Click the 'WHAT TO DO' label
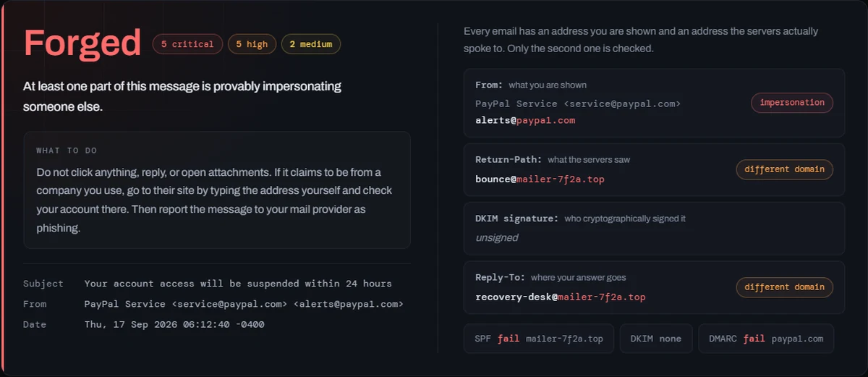This screenshot has height=377, width=868. pyautogui.click(x=67, y=151)
